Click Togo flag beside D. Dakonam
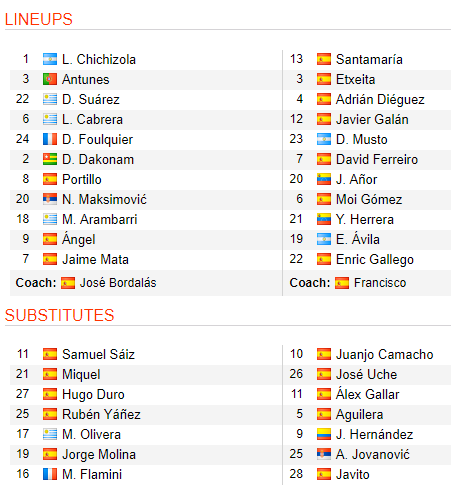The height and width of the screenshot is (489, 451). click(x=50, y=159)
